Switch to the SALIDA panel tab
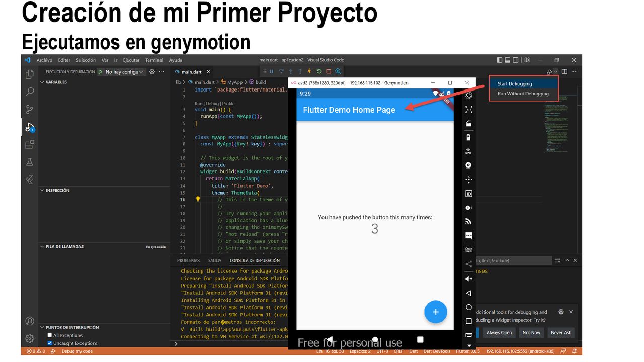 (215, 260)
